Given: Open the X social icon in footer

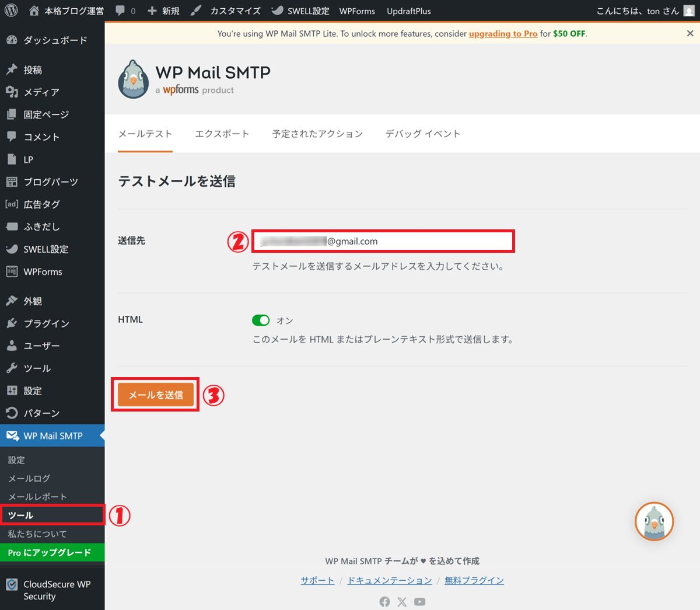Looking at the screenshot, I should pyautogui.click(x=402, y=602).
